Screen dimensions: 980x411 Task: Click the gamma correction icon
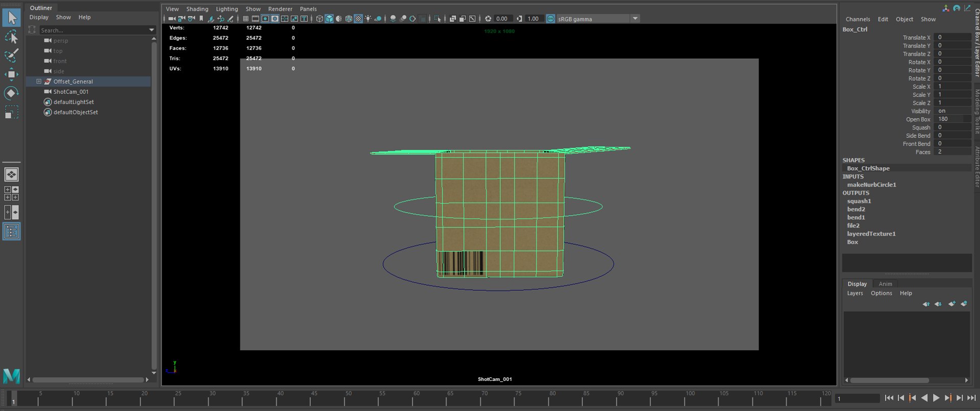[x=519, y=19]
